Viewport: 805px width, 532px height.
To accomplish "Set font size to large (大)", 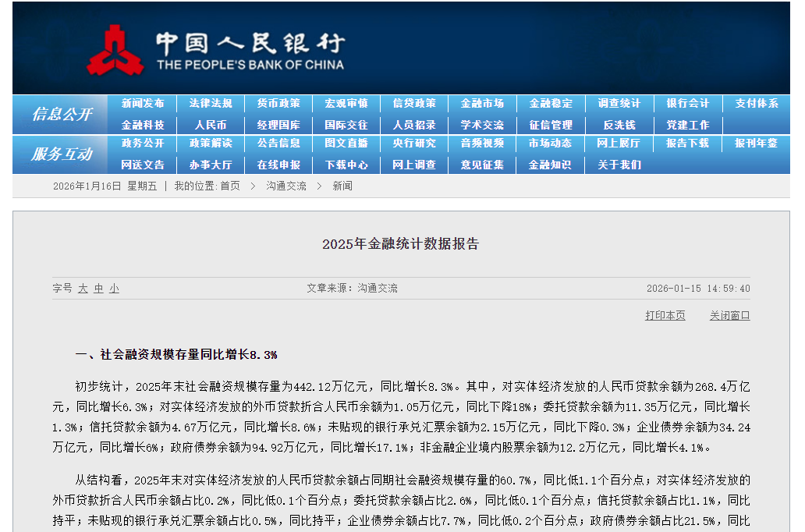I will [83, 289].
